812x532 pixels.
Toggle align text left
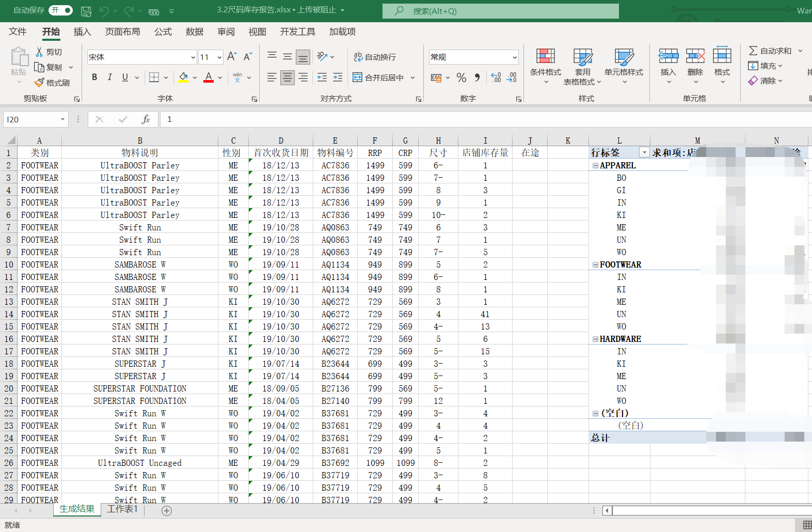click(272, 77)
